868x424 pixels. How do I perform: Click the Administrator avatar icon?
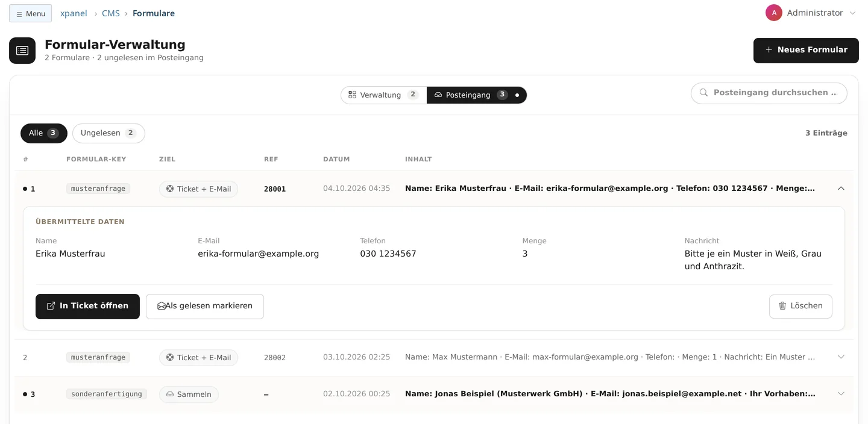pyautogui.click(x=774, y=13)
